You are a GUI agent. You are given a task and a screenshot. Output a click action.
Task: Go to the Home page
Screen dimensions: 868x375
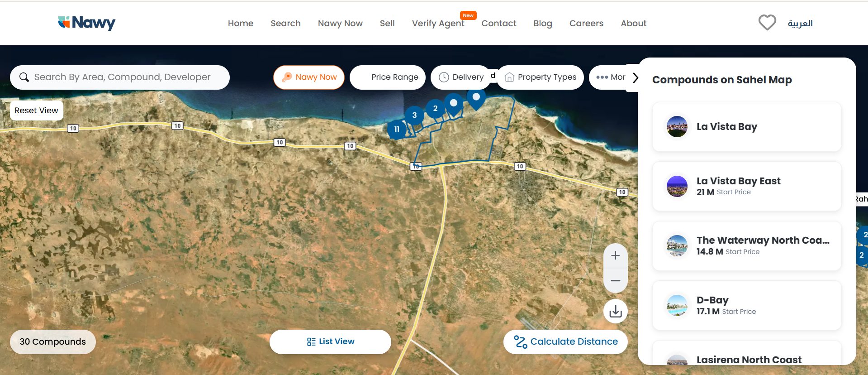point(241,23)
